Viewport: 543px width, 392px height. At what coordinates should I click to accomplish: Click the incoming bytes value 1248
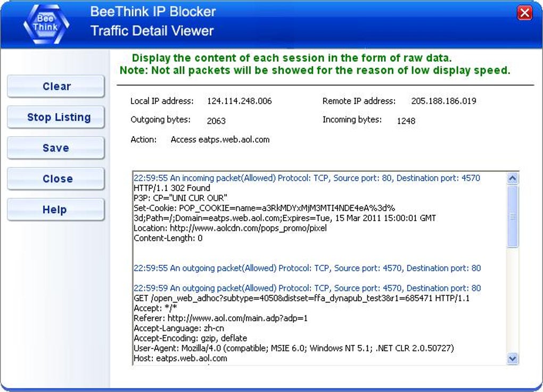[x=406, y=121]
